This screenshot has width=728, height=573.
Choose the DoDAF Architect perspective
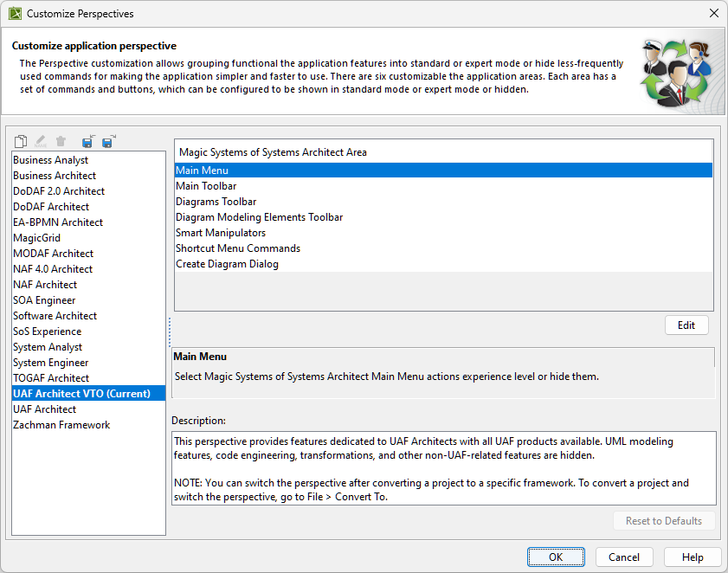click(x=88, y=207)
